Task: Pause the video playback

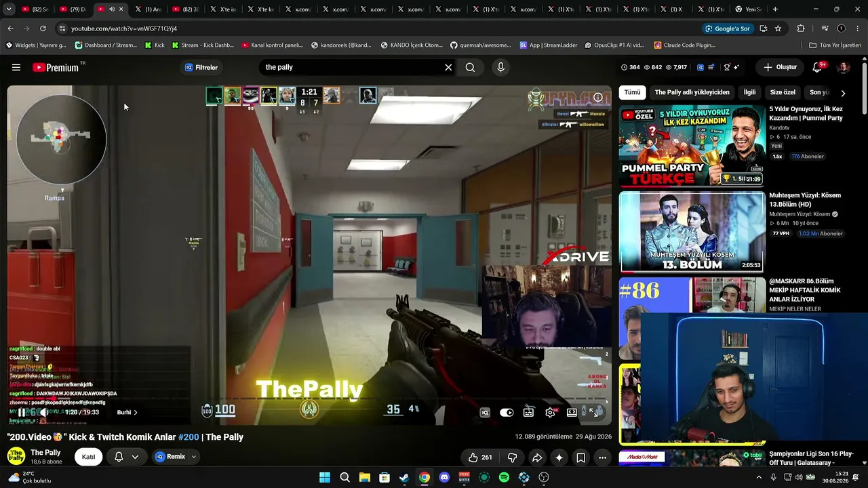Action: [x=22, y=412]
